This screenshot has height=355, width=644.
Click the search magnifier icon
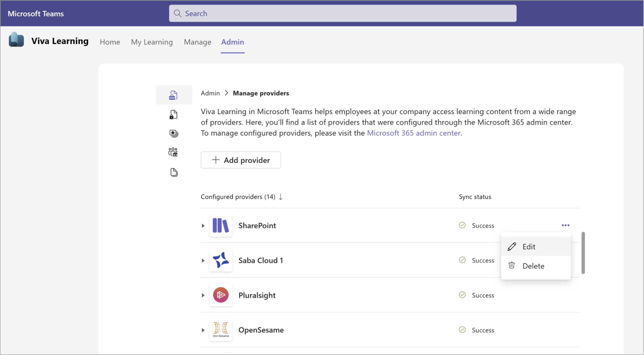click(x=177, y=13)
